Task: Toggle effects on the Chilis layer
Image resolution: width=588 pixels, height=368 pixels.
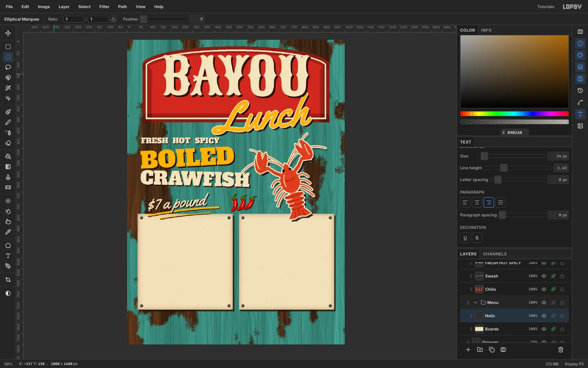Action: [553, 289]
